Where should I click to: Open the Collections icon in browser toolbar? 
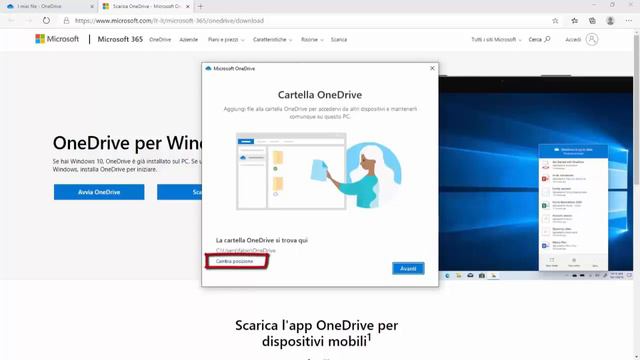(x=592, y=20)
